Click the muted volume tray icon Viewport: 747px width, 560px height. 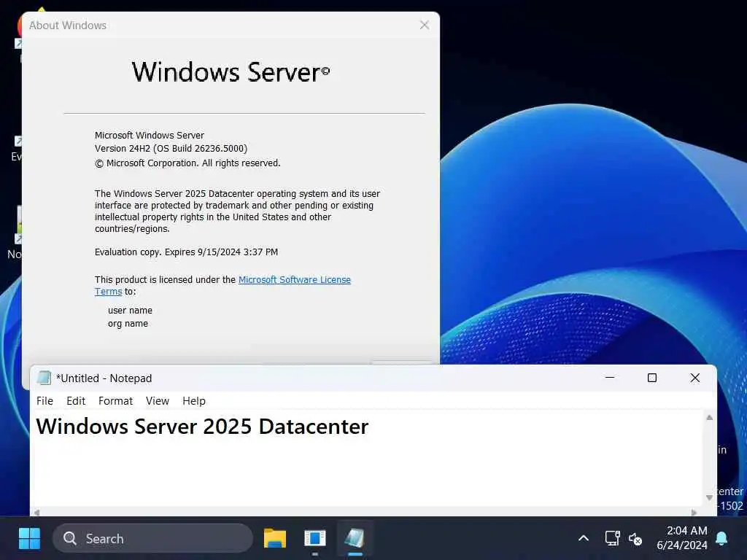pos(635,539)
